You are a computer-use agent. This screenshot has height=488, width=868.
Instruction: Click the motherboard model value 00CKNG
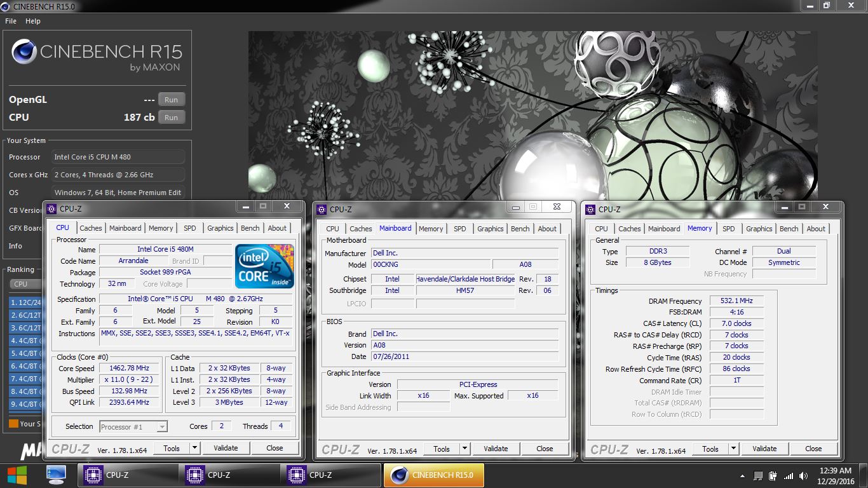point(431,265)
